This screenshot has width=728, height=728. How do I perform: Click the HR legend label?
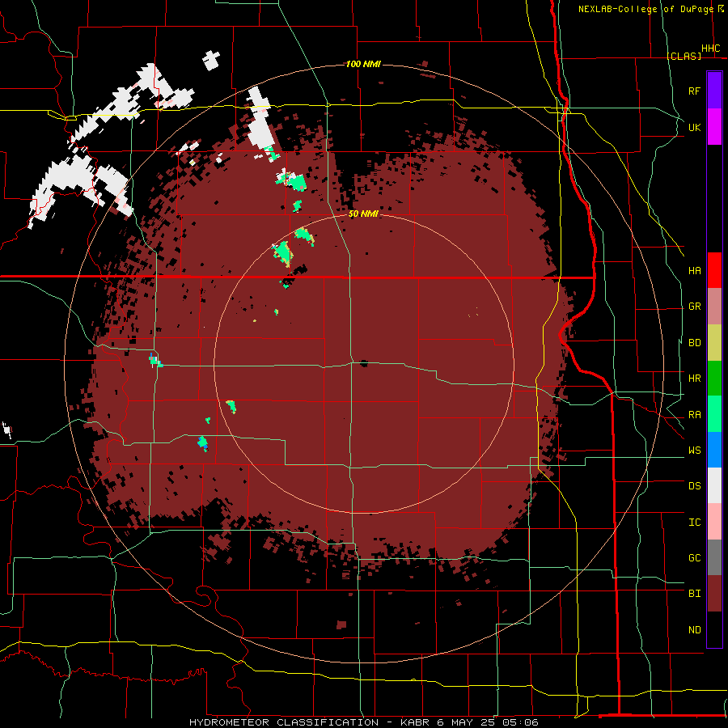pos(695,379)
